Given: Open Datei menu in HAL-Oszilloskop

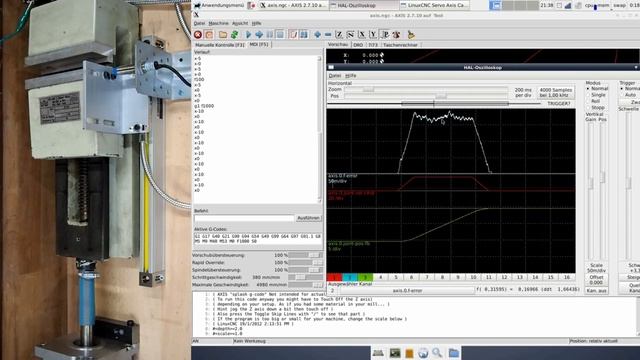Looking at the screenshot, I should [x=335, y=76].
